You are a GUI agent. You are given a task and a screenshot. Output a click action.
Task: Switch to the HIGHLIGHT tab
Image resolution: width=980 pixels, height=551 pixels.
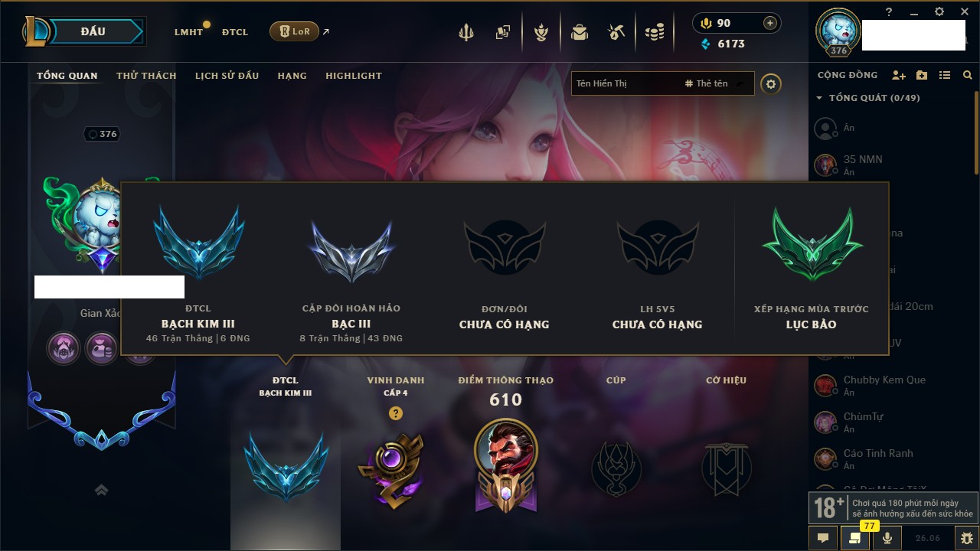pyautogui.click(x=354, y=76)
